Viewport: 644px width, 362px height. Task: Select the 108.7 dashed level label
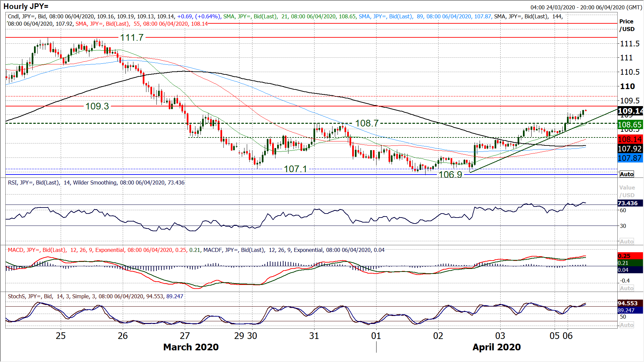[x=367, y=123]
